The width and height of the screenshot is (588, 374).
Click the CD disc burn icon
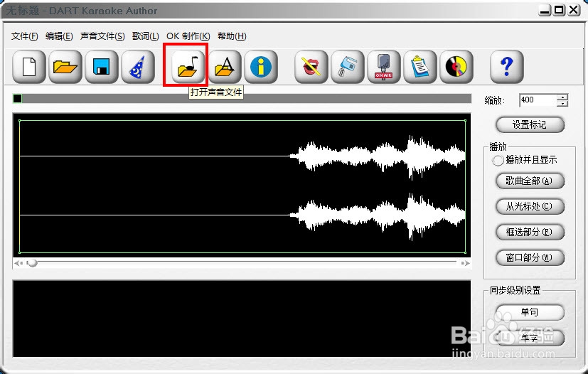tap(456, 66)
